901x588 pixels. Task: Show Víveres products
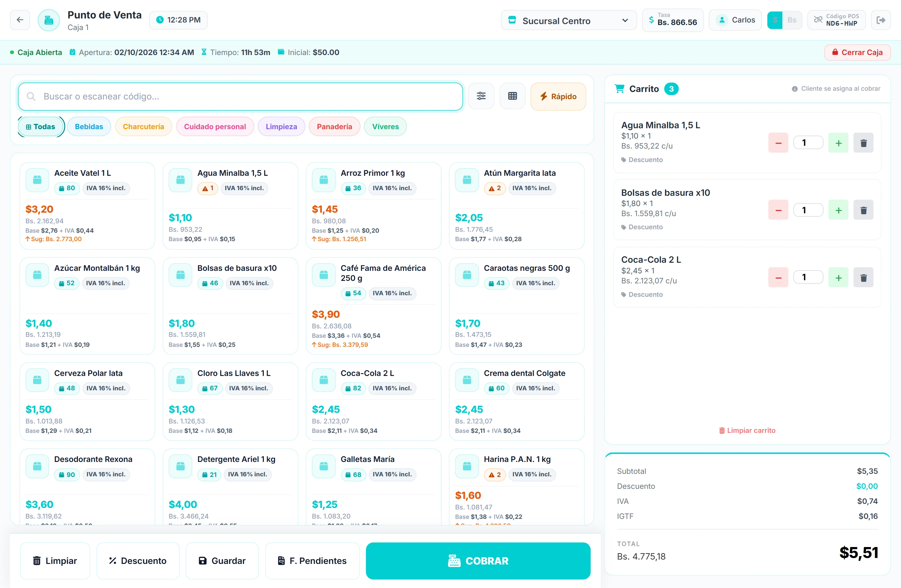(385, 127)
